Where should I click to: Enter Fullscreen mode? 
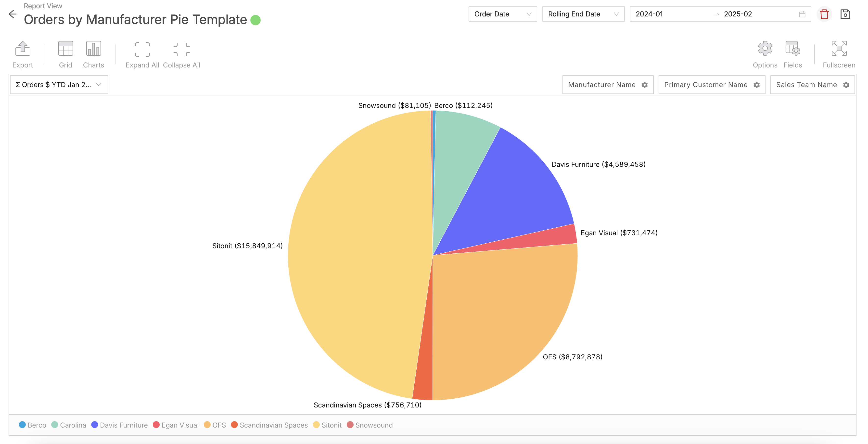[839, 49]
